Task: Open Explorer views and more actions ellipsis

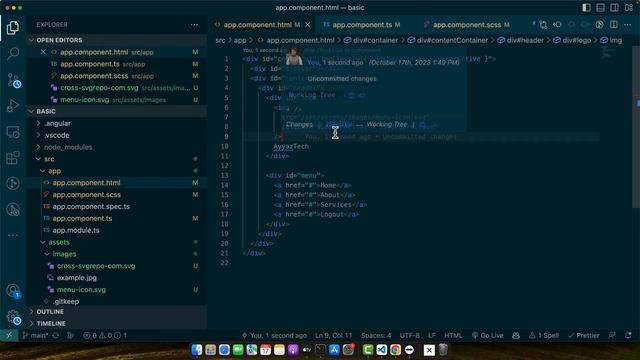Action: click(x=194, y=24)
